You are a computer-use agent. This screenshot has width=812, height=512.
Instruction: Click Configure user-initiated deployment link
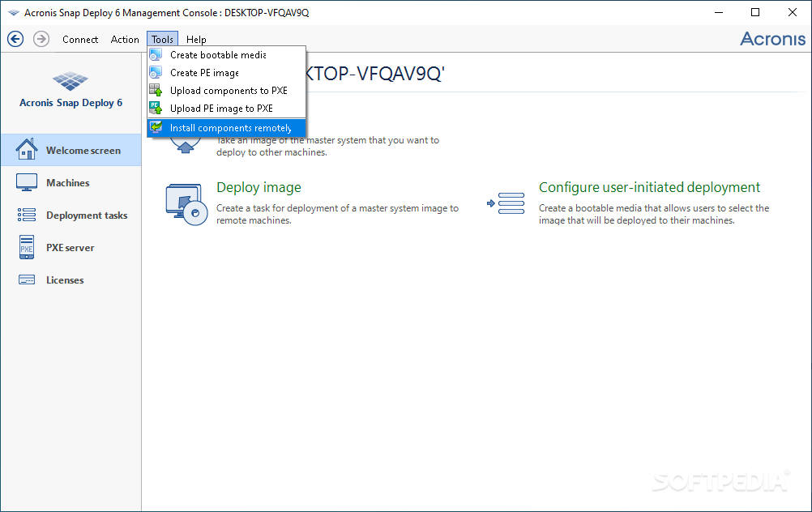click(x=649, y=187)
